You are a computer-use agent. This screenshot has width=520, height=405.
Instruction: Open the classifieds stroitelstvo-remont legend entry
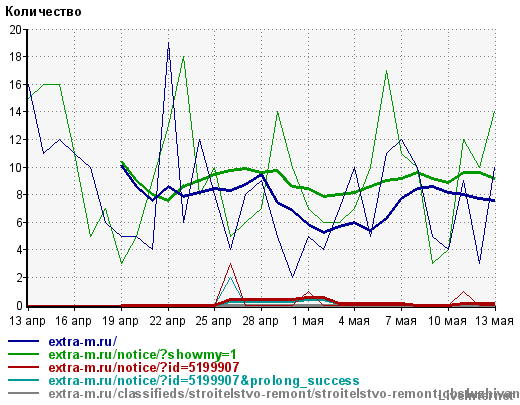coord(284,394)
